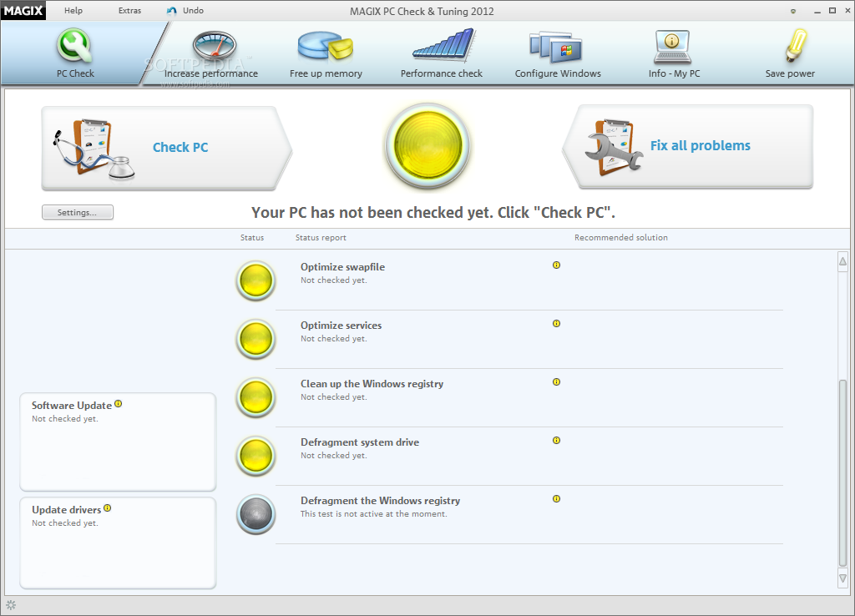The image size is (855, 616).
Task: Click Defragment system drive yellow status light
Action: click(255, 456)
